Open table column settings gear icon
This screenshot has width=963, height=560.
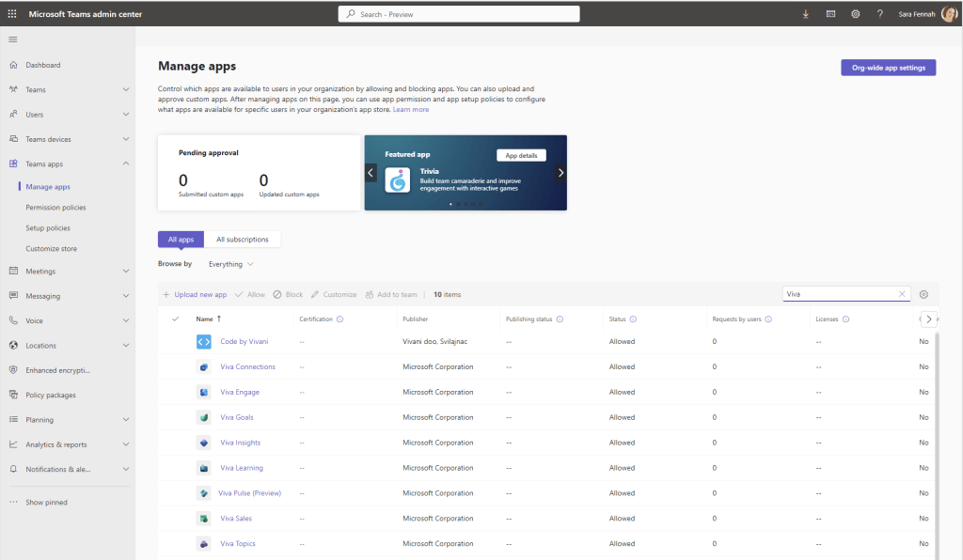point(924,294)
